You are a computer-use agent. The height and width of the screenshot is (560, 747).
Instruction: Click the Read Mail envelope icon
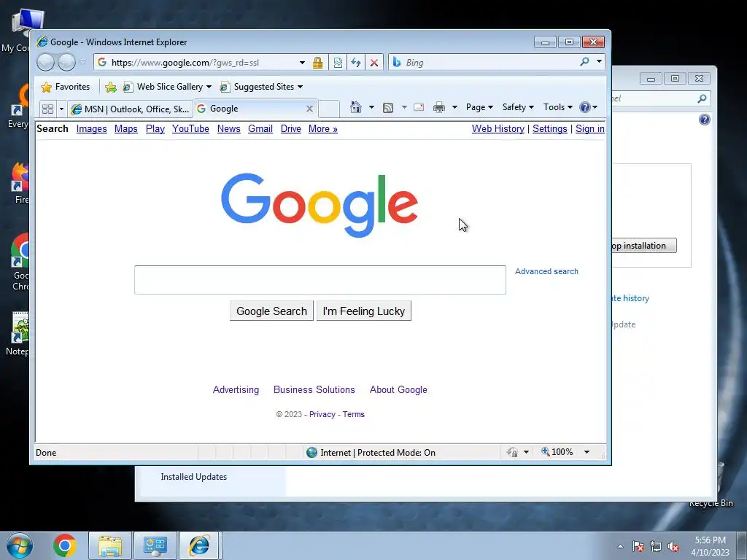coord(419,107)
